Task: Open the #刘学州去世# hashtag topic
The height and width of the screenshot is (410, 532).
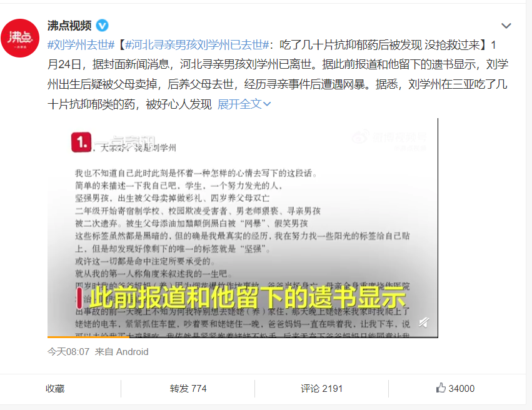Action: pos(81,45)
